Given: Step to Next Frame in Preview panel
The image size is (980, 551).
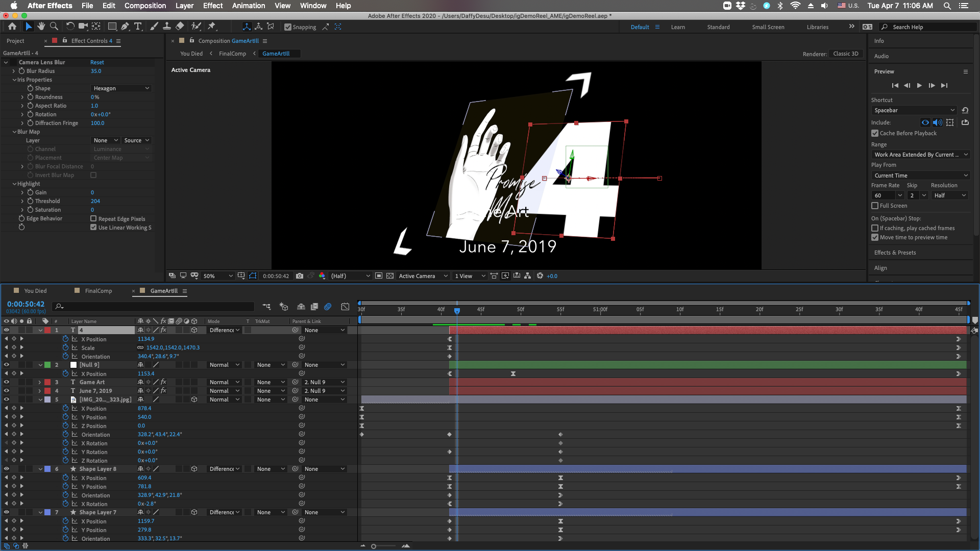Looking at the screenshot, I should (932, 86).
